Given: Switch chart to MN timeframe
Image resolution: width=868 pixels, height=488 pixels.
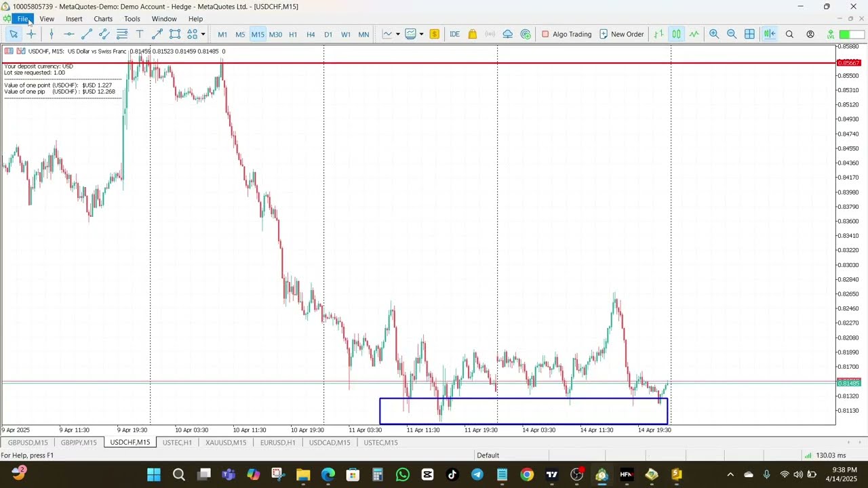Looking at the screenshot, I should click(363, 35).
